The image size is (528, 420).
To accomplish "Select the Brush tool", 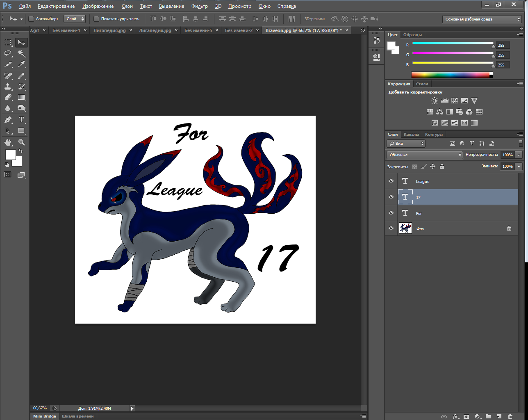I will [x=21, y=76].
